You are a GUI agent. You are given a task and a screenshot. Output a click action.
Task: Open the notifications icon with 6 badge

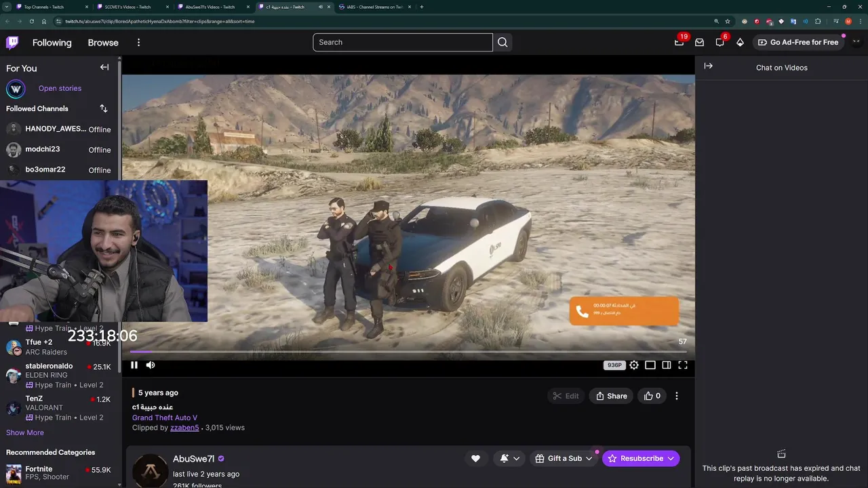pos(719,42)
